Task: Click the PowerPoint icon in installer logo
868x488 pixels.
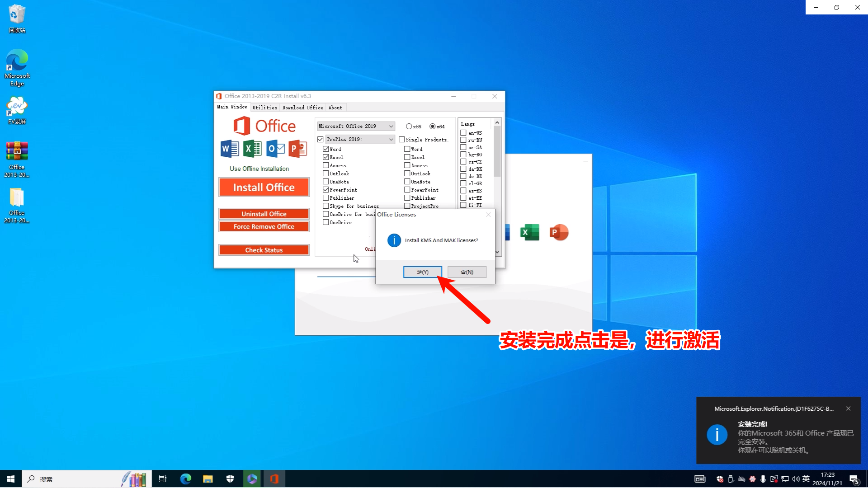Action: (298, 149)
